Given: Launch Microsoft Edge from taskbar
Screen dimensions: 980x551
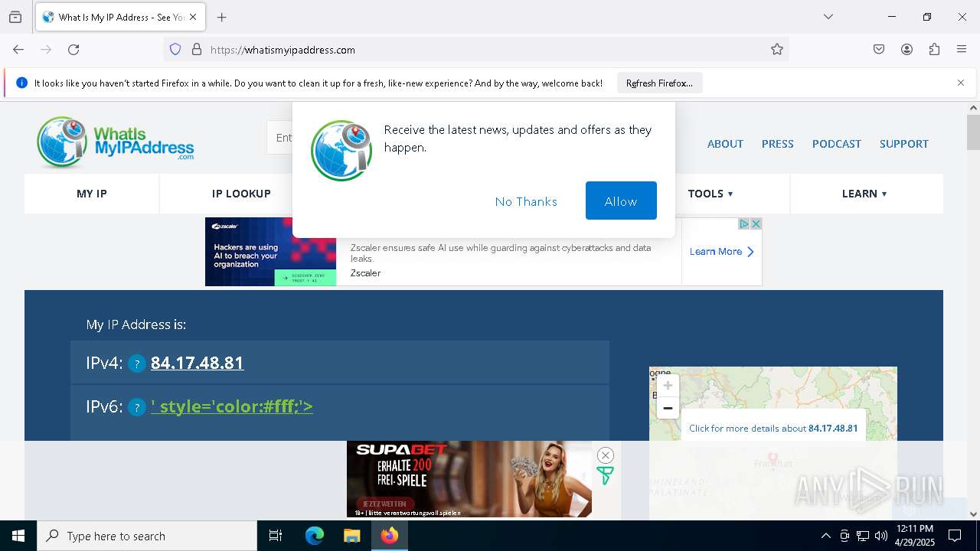Looking at the screenshot, I should 315,536.
